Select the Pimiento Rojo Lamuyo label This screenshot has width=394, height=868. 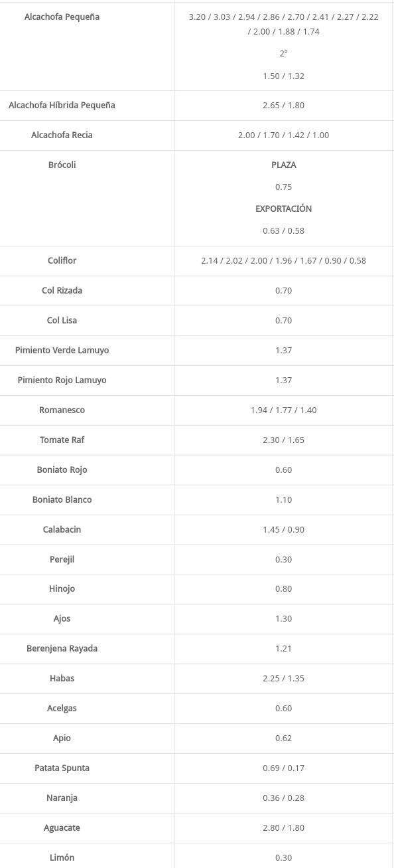62,380
